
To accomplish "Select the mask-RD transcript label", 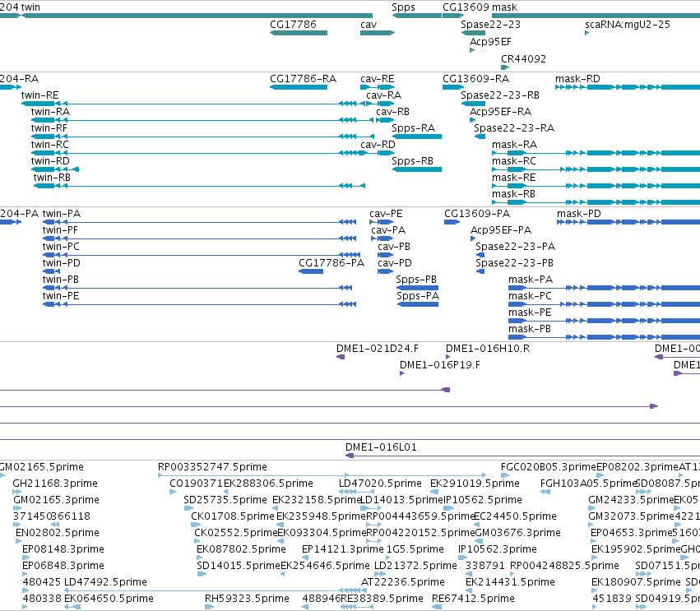I will point(577,79).
